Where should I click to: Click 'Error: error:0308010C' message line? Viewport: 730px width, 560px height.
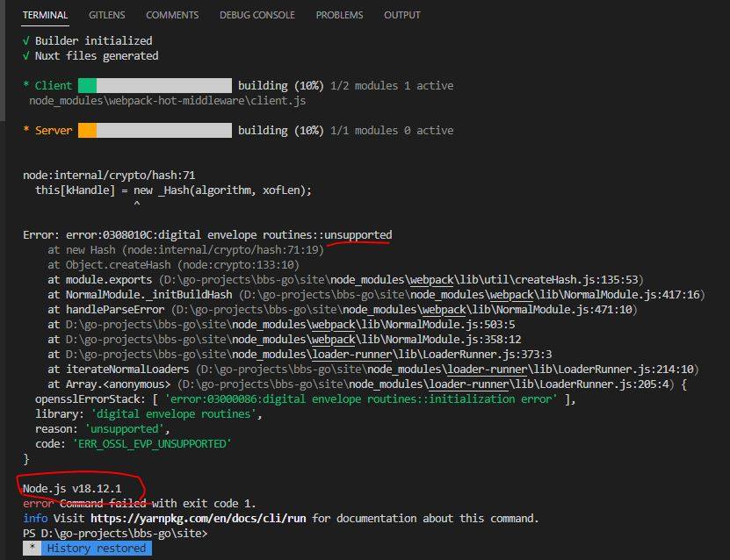coord(207,235)
